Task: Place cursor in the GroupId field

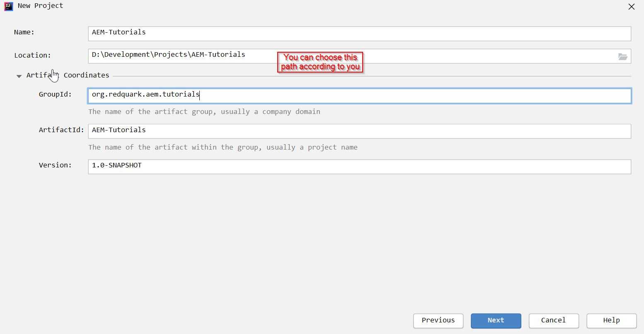Action: [290, 95]
